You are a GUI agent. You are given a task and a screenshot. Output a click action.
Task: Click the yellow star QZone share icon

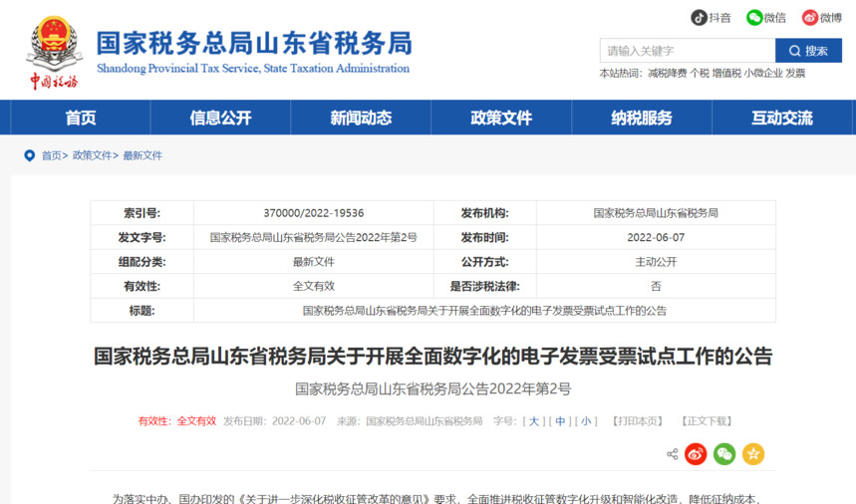(753, 454)
